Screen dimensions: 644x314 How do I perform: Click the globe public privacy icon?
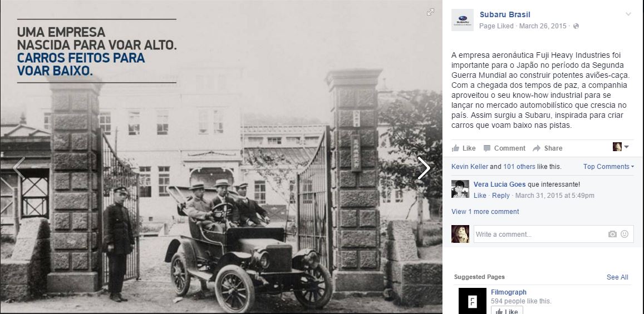pyautogui.click(x=576, y=26)
